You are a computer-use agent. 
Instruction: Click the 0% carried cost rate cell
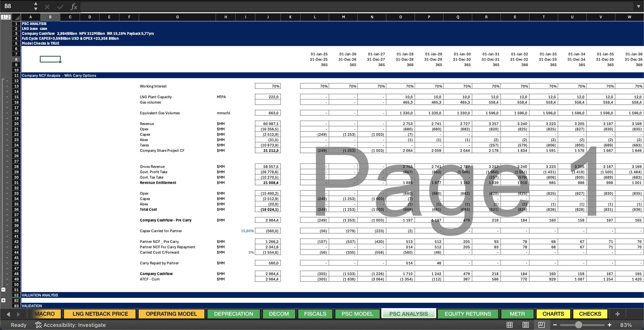pyautogui.click(x=245, y=252)
